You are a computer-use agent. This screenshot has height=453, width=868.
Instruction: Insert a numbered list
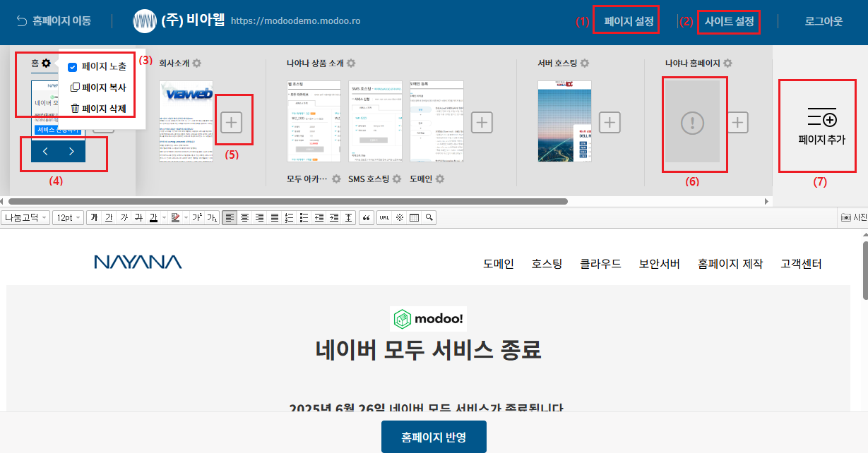click(289, 217)
